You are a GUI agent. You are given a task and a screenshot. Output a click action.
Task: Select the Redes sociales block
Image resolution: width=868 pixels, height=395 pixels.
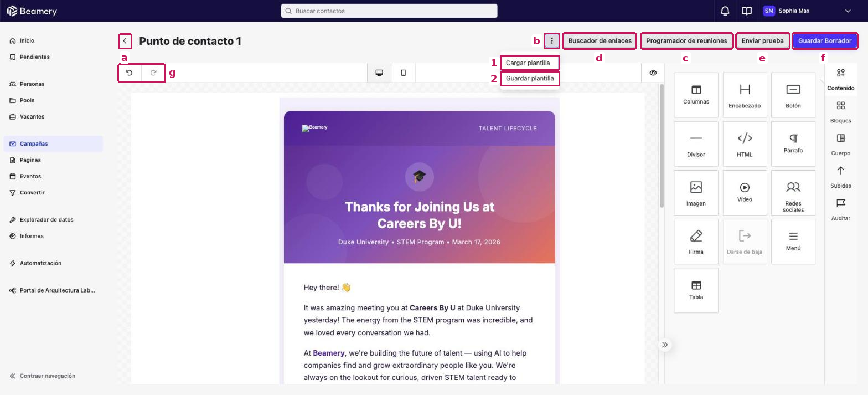[793, 192]
